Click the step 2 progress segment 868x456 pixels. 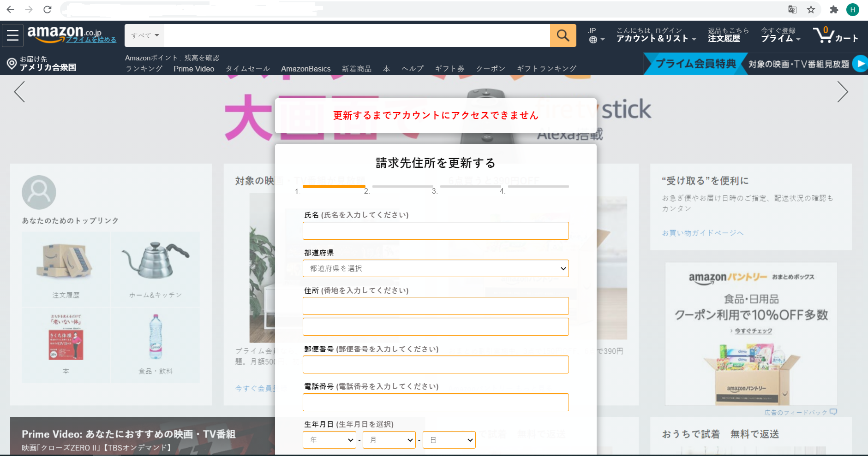tap(402, 186)
